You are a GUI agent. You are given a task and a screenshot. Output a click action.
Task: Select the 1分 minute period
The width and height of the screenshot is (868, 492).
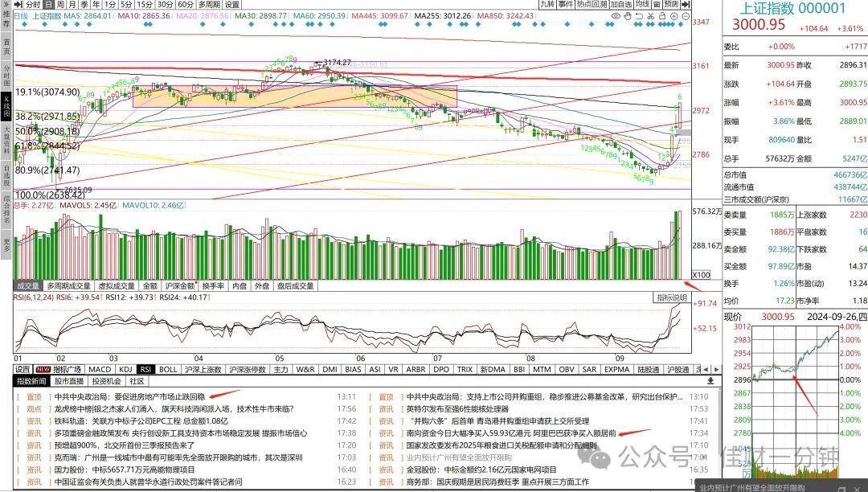tap(110, 5)
